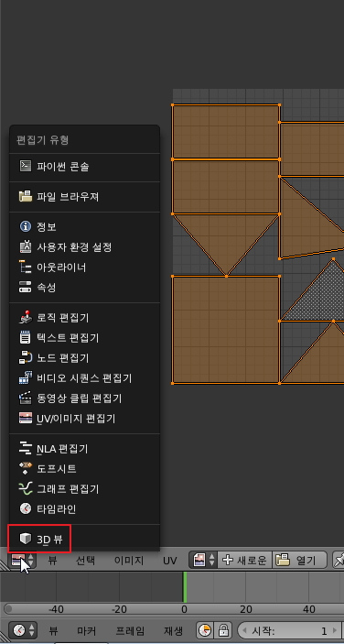Toggle the preview range clock icon
Image resolution: width=344 pixels, height=644 pixels.
pos(206,630)
